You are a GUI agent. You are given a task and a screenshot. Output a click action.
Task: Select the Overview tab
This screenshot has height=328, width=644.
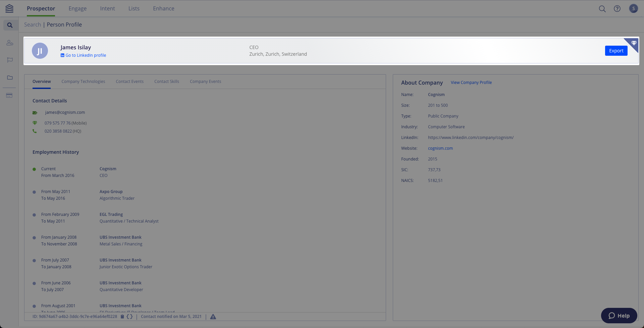[42, 82]
